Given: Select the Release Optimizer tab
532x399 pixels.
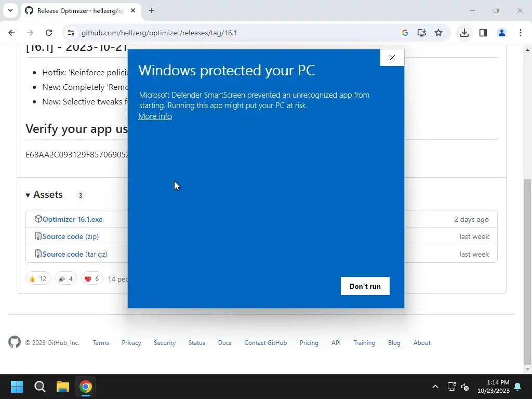Looking at the screenshot, I should (81, 11).
